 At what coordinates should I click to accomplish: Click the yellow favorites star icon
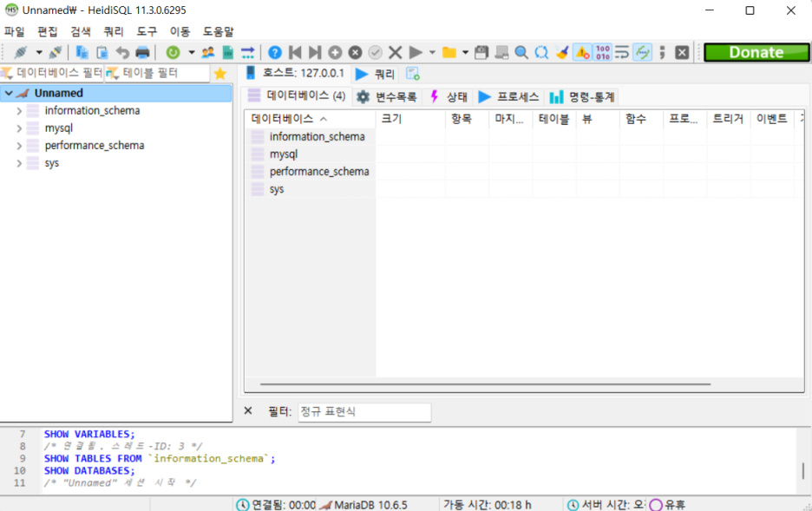[220, 74]
